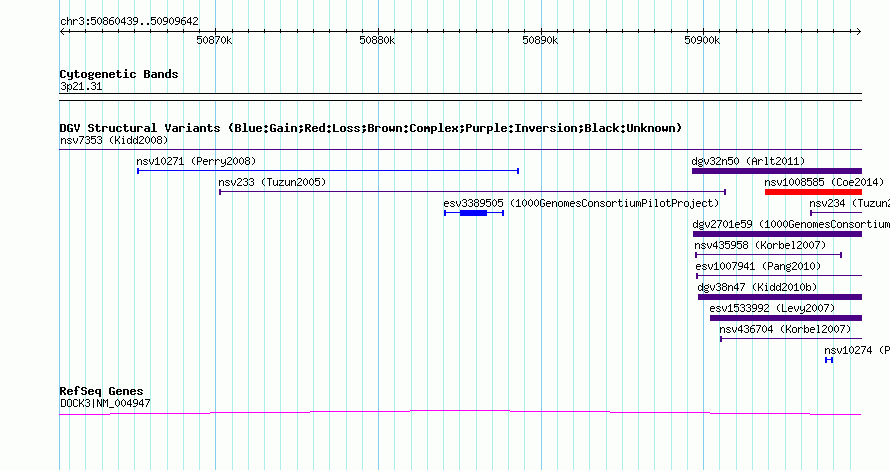Select the dgv38n47 (Kidd2010b) label
This screenshot has width=890, height=470.
click(x=757, y=287)
